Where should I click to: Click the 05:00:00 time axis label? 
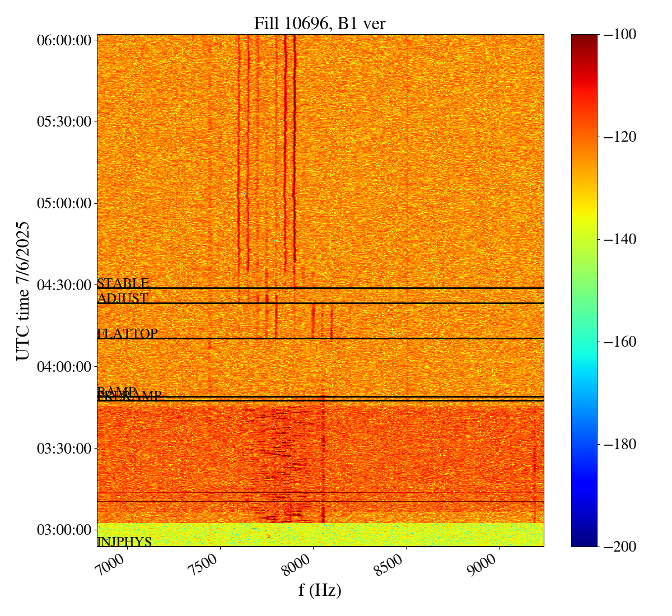[64, 203]
